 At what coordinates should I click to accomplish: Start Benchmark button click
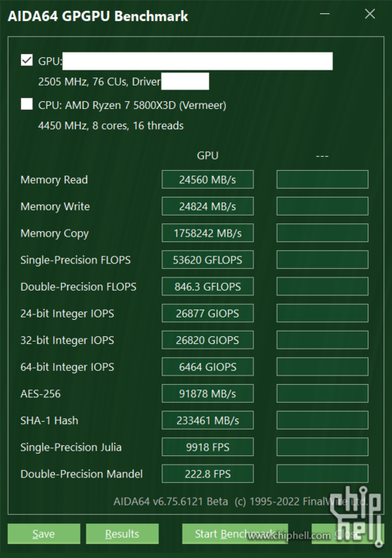[235, 534]
